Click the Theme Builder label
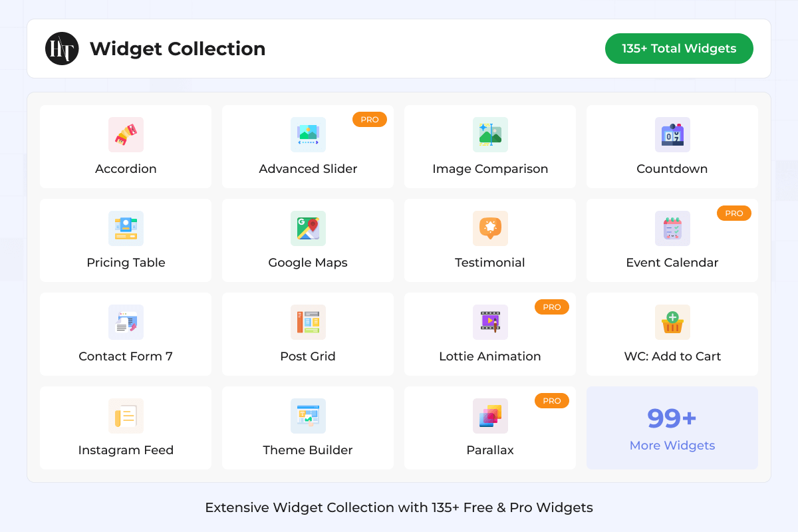The width and height of the screenshot is (798, 532). tap(308, 450)
